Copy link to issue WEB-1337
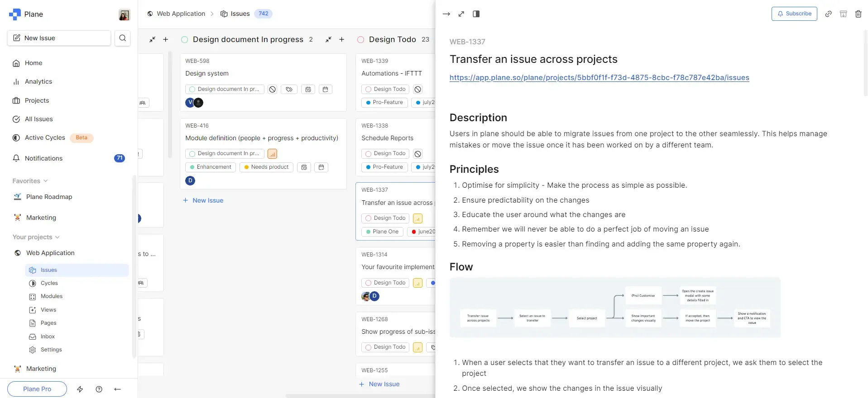 point(828,14)
